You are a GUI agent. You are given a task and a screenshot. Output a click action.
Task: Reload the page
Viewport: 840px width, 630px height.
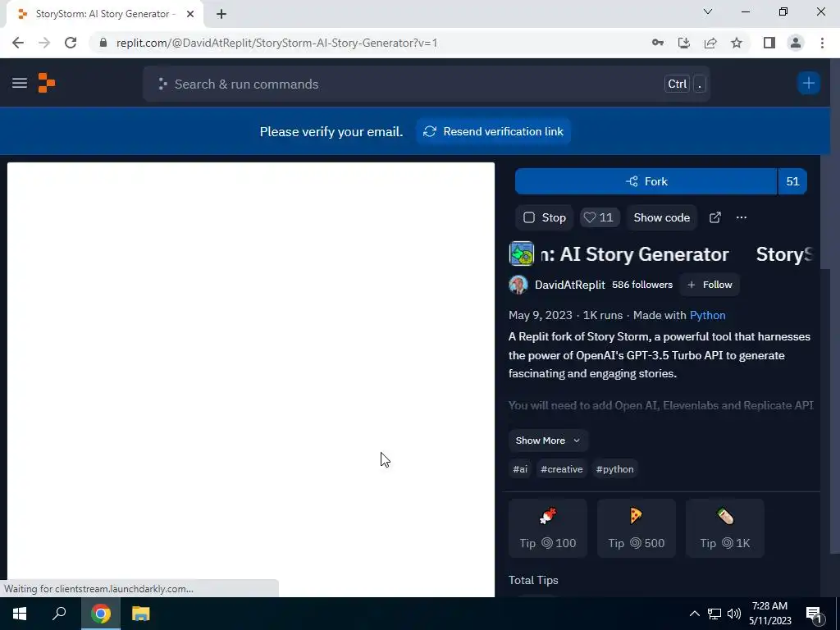click(x=71, y=43)
